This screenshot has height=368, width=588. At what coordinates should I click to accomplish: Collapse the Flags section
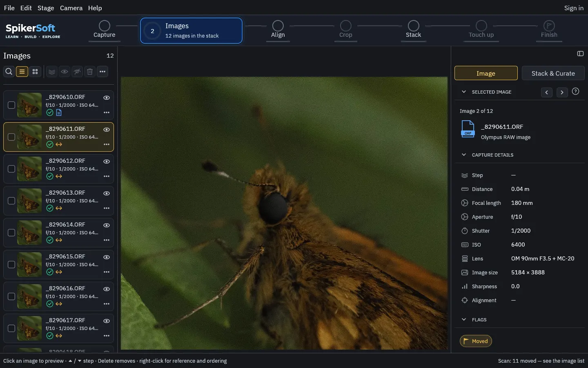click(x=464, y=320)
